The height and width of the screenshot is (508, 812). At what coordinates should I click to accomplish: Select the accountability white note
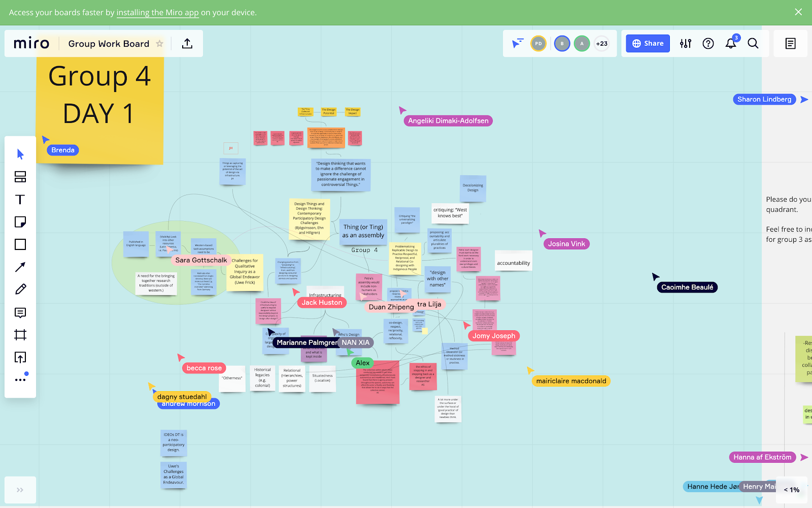[x=514, y=261]
